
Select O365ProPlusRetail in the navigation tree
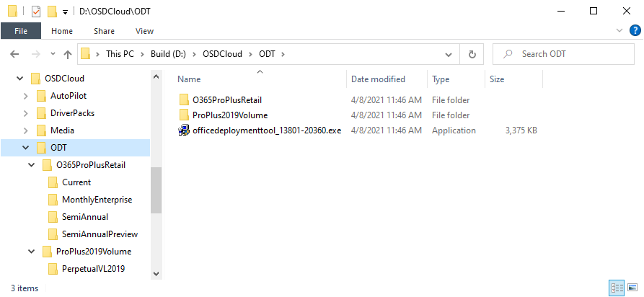(x=90, y=165)
